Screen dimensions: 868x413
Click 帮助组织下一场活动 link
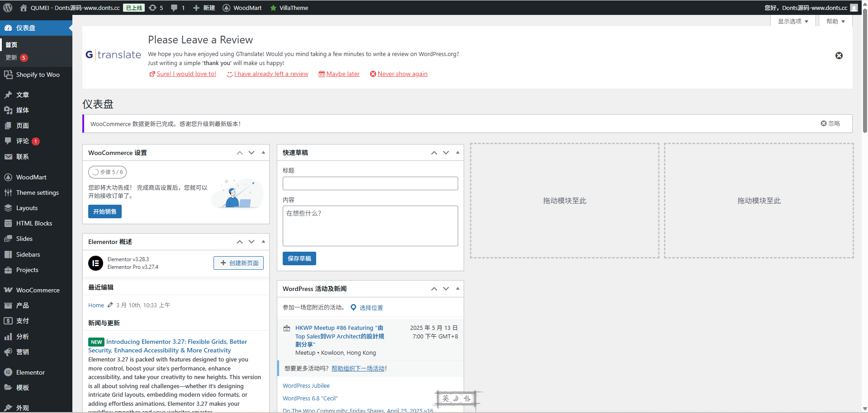coord(358,368)
